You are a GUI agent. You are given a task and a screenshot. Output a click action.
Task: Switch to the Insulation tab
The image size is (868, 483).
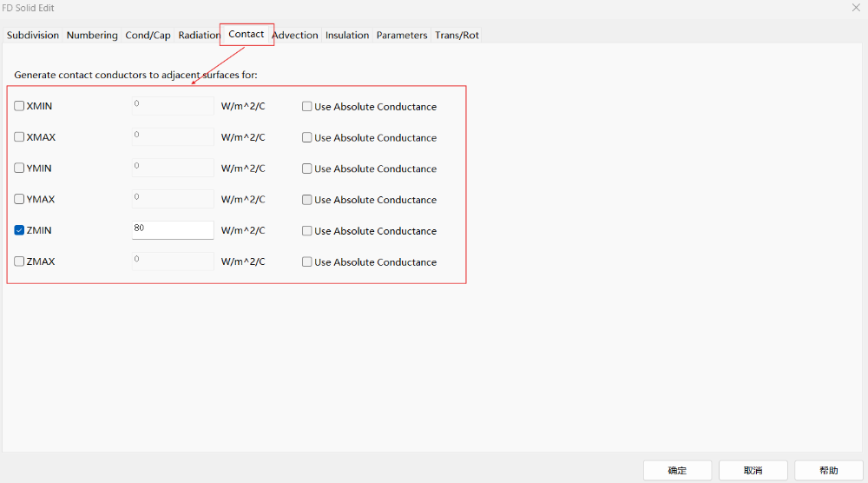pyautogui.click(x=347, y=36)
